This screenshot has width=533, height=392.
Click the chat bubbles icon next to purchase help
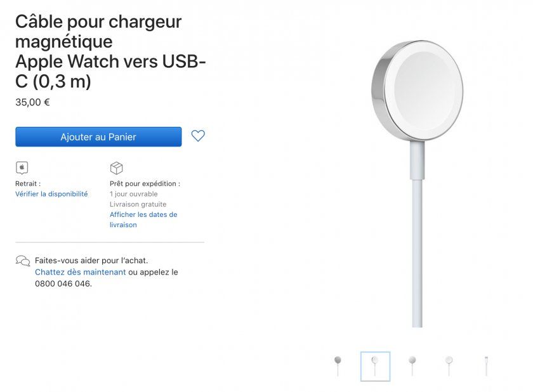coord(23,261)
